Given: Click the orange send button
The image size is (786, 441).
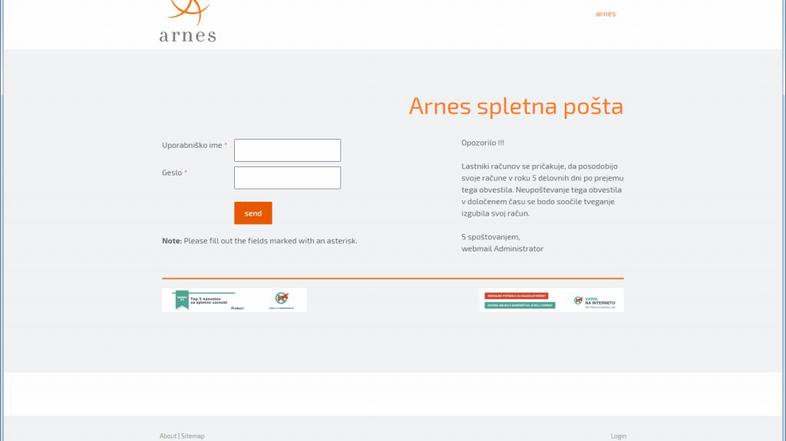Looking at the screenshot, I should pos(253,213).
